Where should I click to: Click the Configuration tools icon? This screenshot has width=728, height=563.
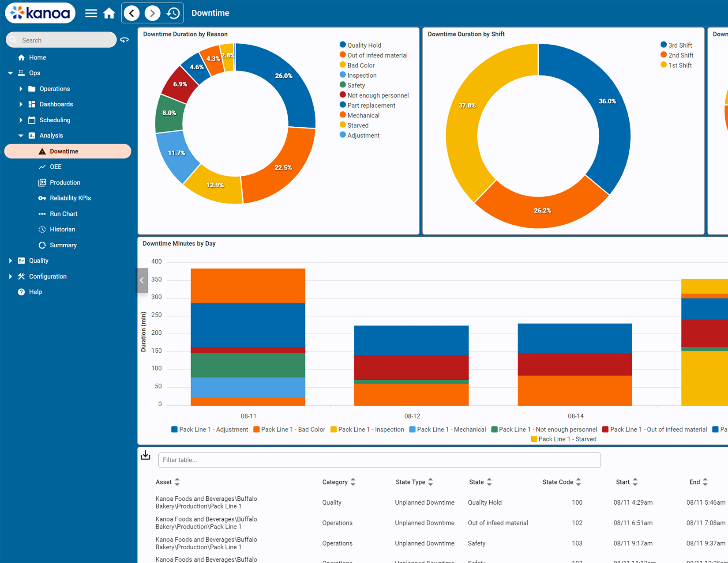[21, 276]
